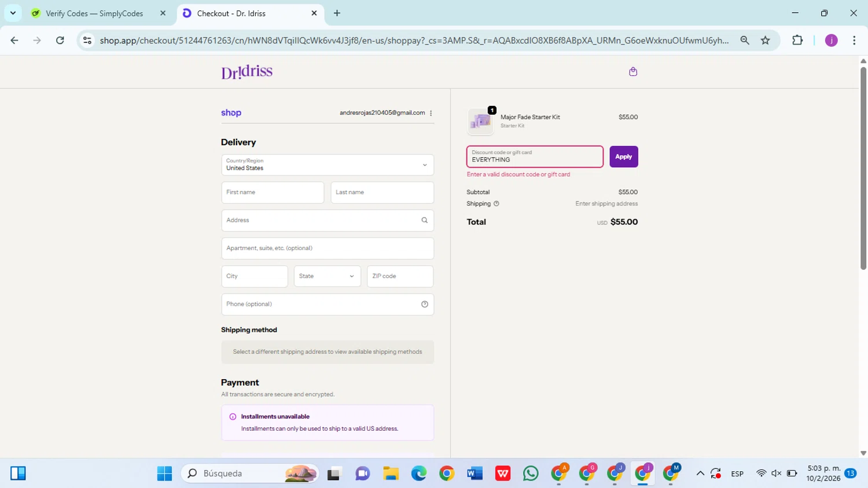868x488 pixels.
Task: Bookmark this page with star icon
Action: (766, 40)
